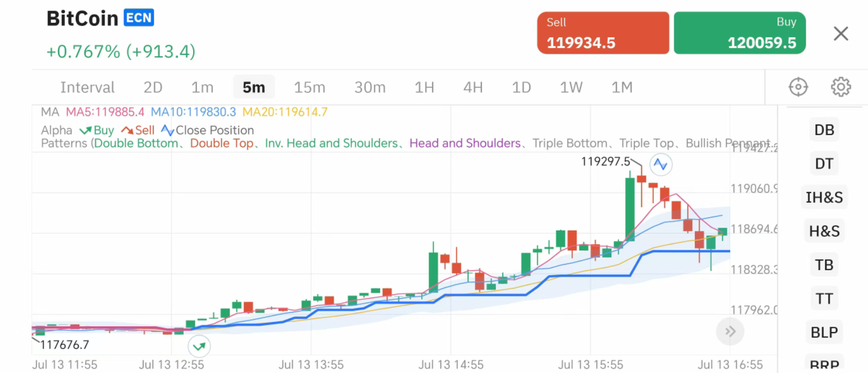Toggle the BLP pattern button

[824, 332]
